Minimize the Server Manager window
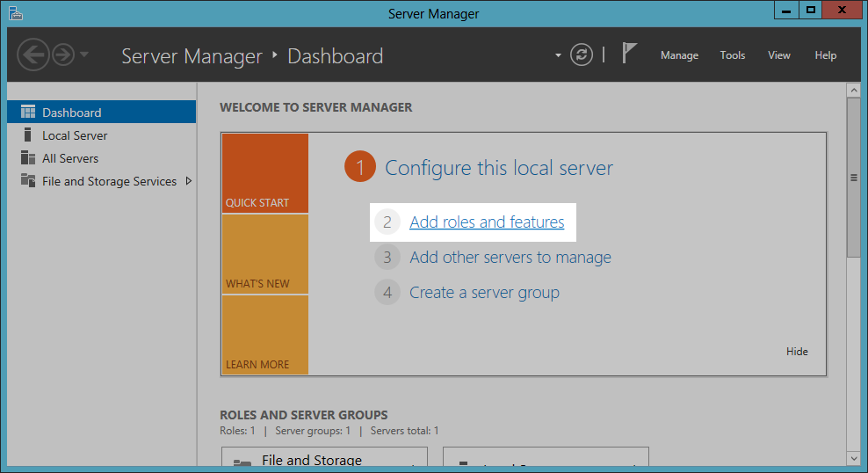This screenshot has width=868, height=473. [786, 10]
